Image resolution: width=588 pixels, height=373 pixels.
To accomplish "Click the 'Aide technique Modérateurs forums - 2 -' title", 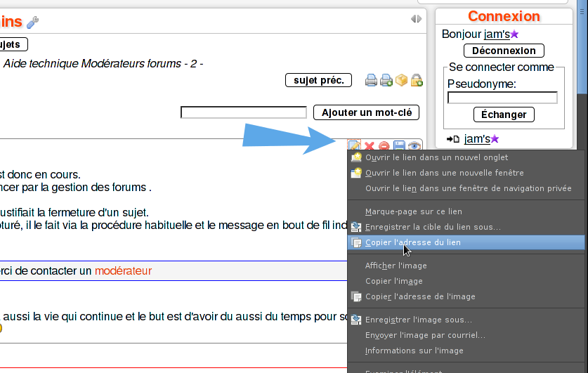I will pos(103,63).
